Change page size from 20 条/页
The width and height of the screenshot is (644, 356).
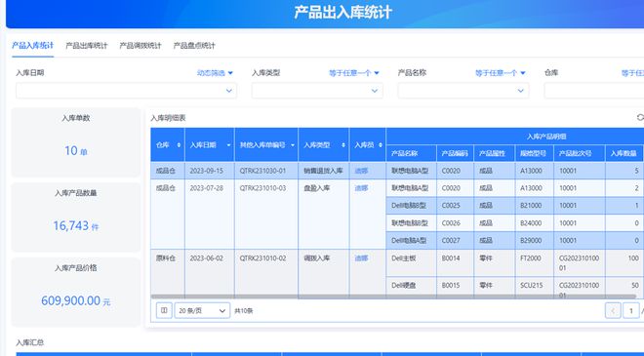202,311
